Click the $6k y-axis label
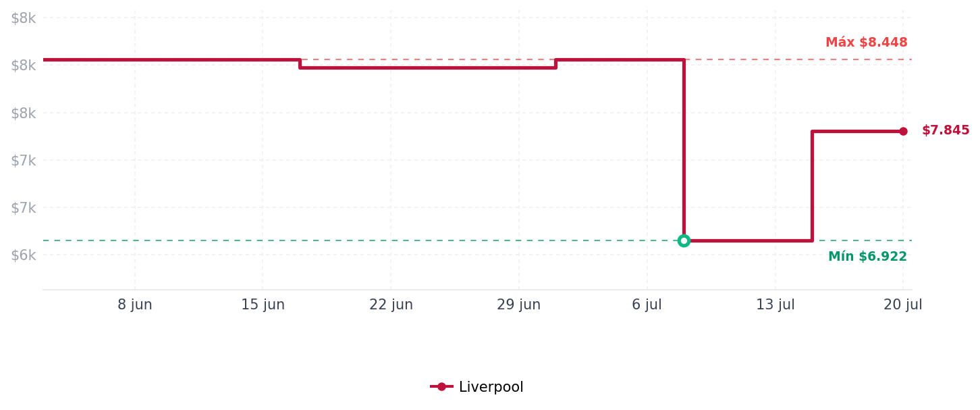Image resolution: width=980 pixels, height=410 pixels. coord(23,255)
